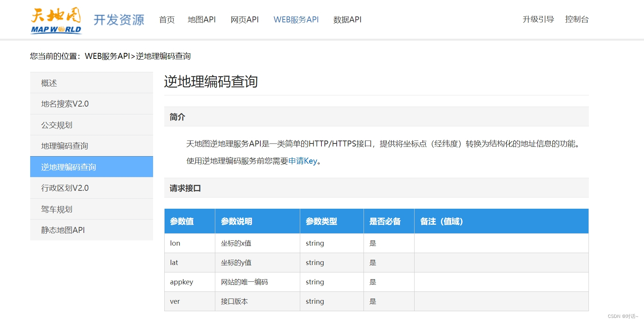Open 驾车规划 sidebar entry
644x322 pixels.
92,209
